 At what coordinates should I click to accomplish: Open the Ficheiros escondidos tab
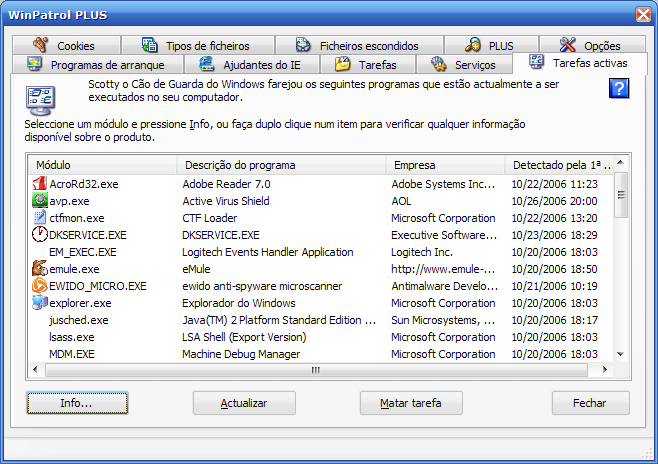(359, 45)
